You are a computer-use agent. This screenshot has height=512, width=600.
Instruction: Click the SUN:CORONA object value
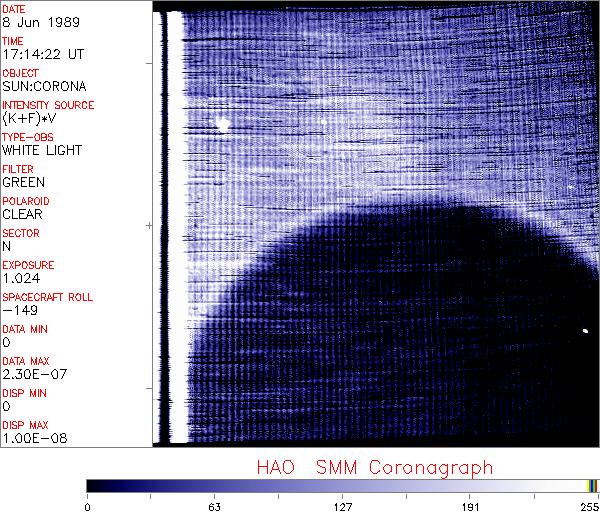[35, 86]
